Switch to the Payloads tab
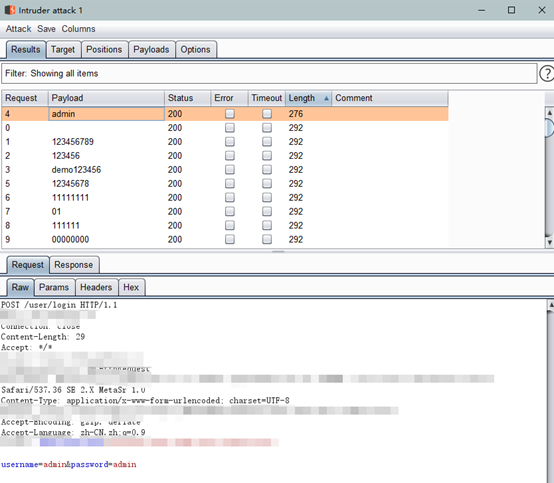 151,49
